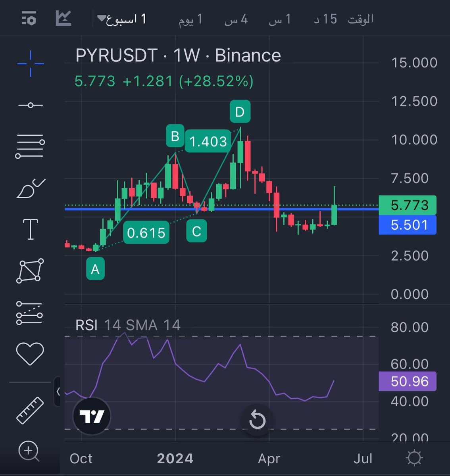Select the crosshair cursor tool
450x476 pixels.
click(x=31, y=63)
